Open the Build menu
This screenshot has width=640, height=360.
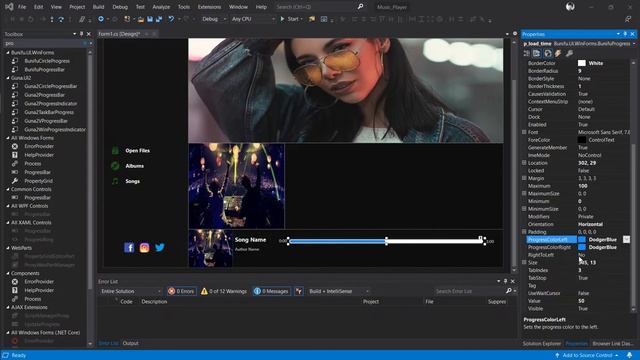coord(98,7)
